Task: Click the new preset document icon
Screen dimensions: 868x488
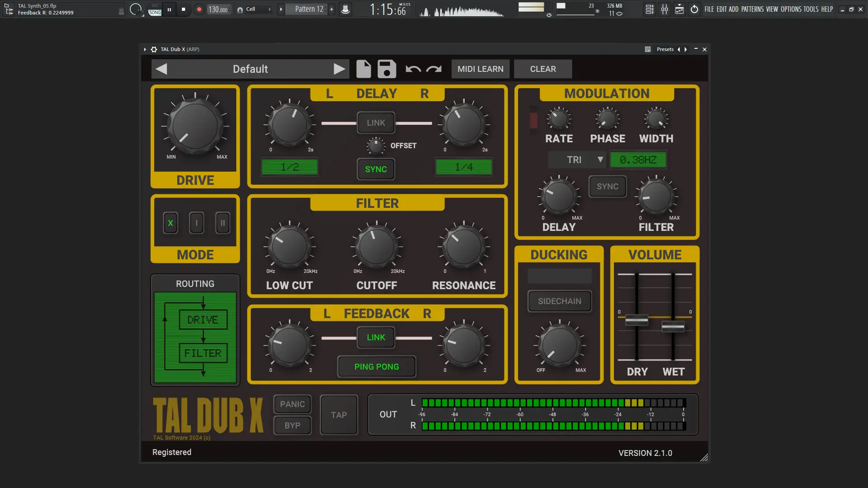Action: pyautogui.click(x=363, y=69)
